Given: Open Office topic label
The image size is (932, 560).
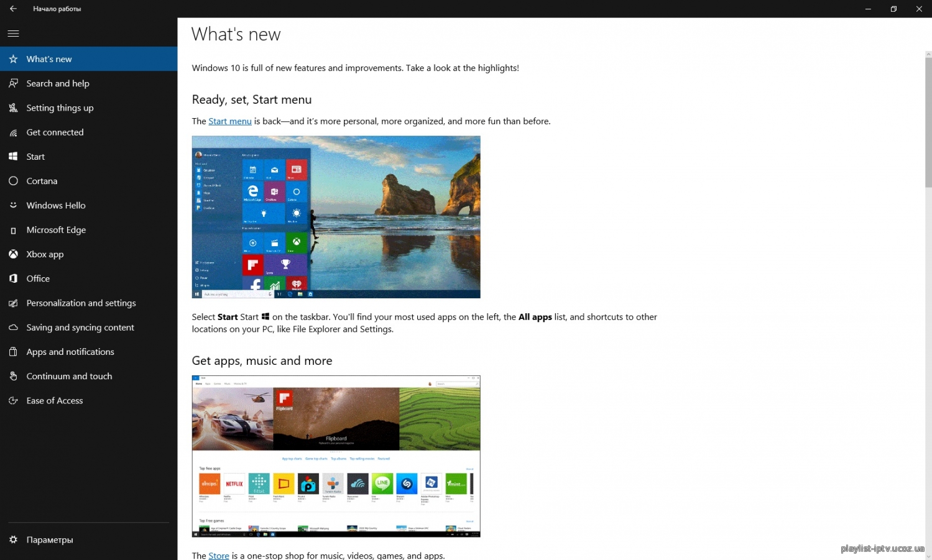Looking at the screenshot, I should pos(38,278).
